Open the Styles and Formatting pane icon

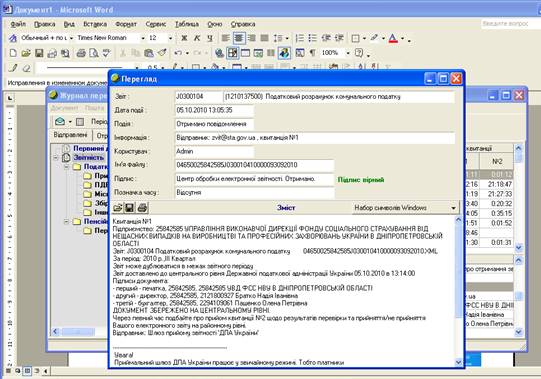(13, 38)
